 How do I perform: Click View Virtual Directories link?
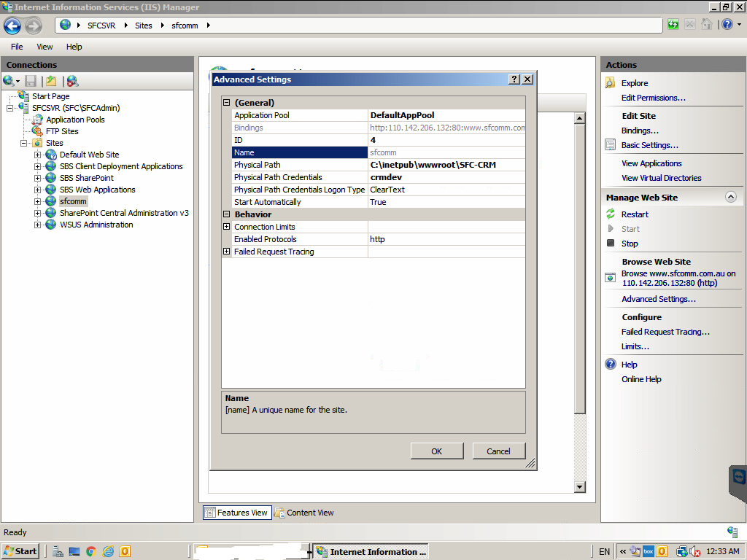point(661,178)
